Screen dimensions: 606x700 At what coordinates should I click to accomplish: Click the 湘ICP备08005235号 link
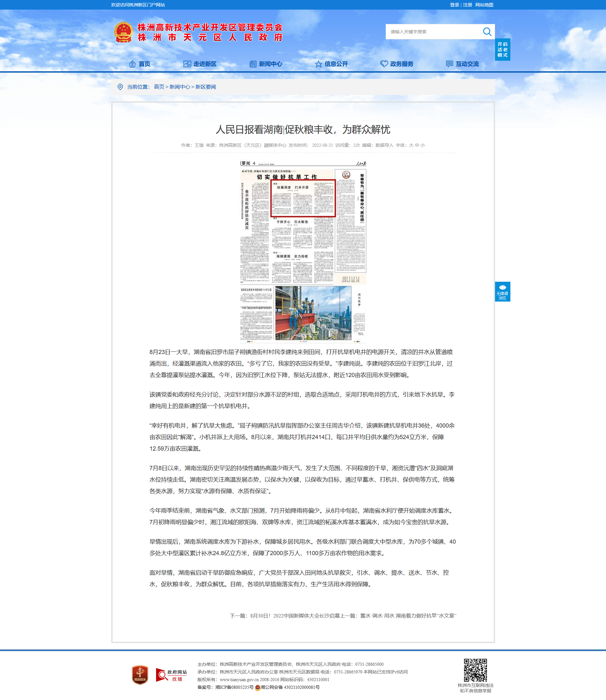pos(234,688)
